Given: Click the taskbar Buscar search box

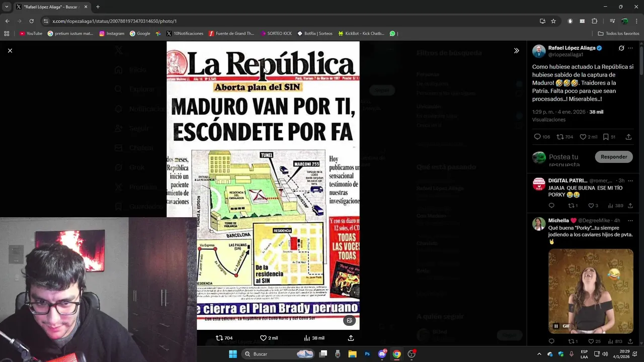Looking at the screenshot, I should coord(279,354).
